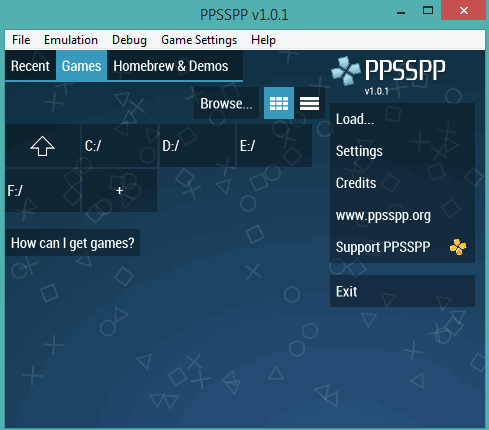Visit www.ppsspp.org link
489x430 pixels.
[402, 215]
